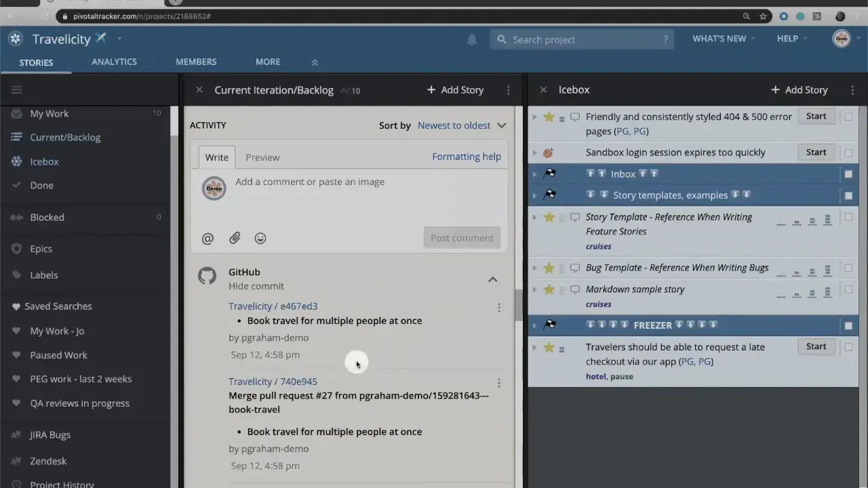Open notifications via the bell icon

472,39
